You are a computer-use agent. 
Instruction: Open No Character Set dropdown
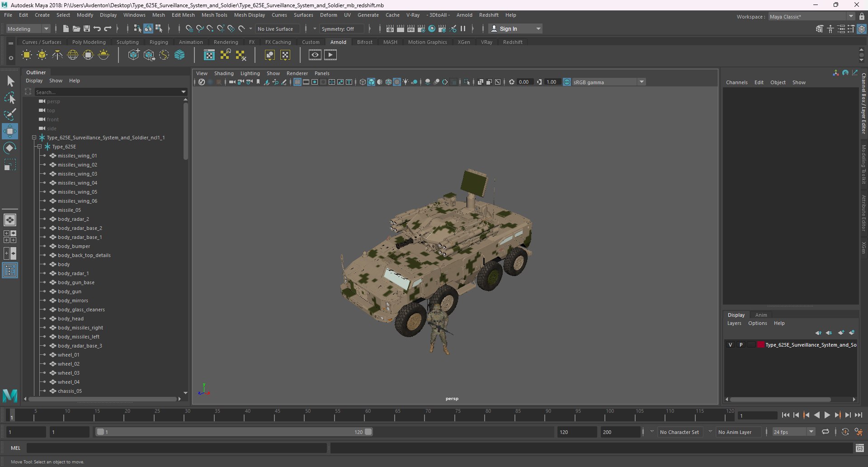pos(652,432)
